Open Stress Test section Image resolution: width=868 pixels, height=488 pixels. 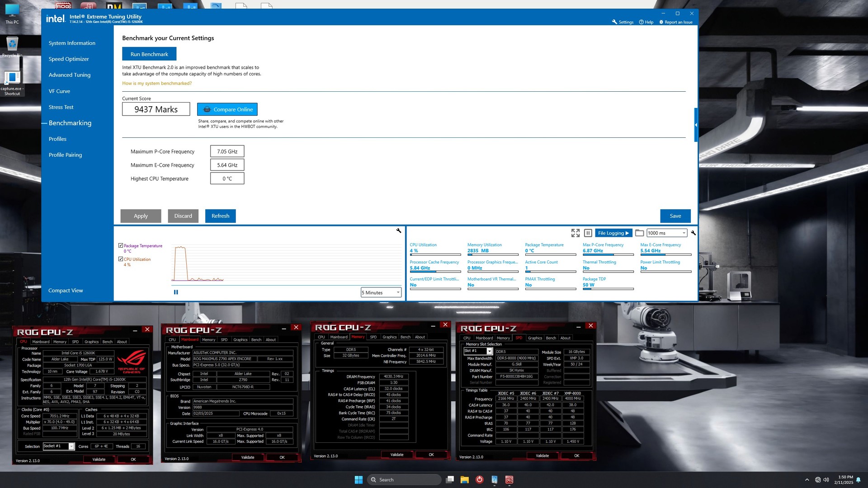pos(61,107)
